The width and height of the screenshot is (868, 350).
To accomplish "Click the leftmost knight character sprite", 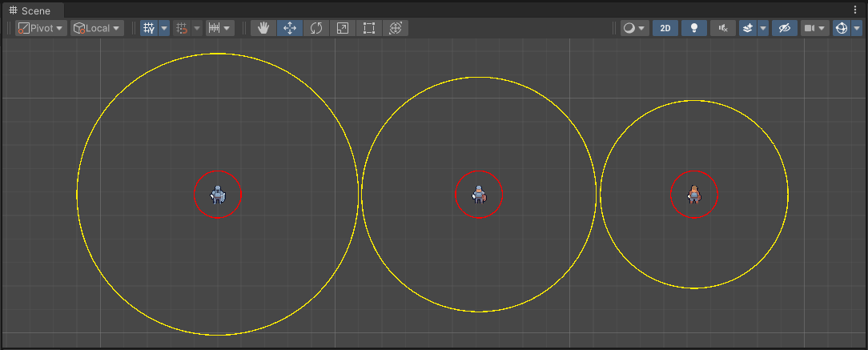I will click(x=218, y=195).
